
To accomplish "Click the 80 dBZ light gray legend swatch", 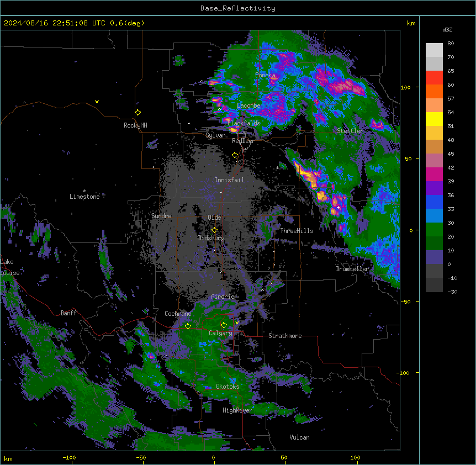I will (434, 50).
